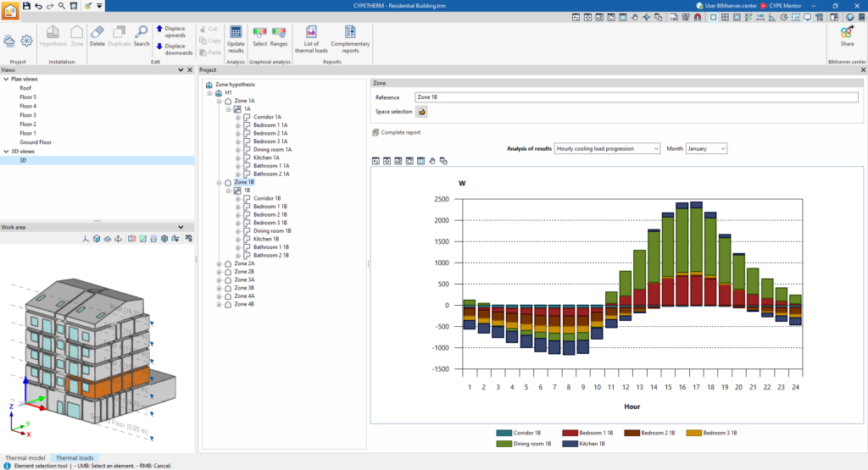Select Floor 3 plan view
This screenshot has height=470, width=868.
[28, 115]
